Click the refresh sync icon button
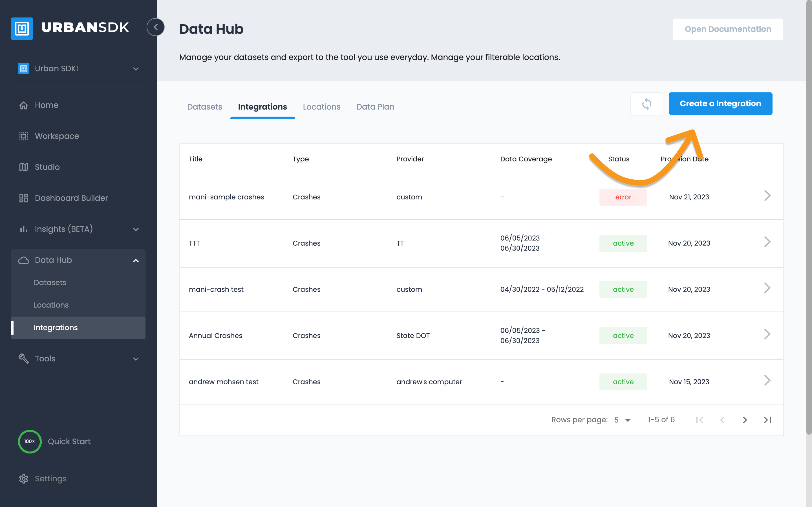Screen dimensions: 812x507 tap(646, 104)
